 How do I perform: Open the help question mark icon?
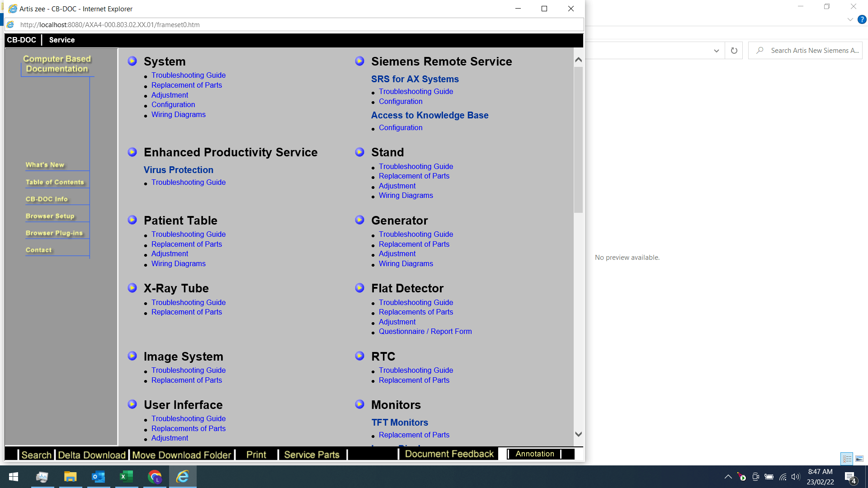(x=862, y=19)
